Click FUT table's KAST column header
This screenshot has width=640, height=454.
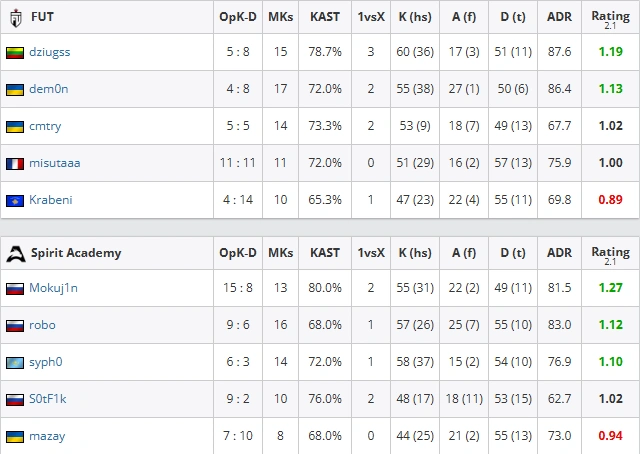(x=325, y=17)
